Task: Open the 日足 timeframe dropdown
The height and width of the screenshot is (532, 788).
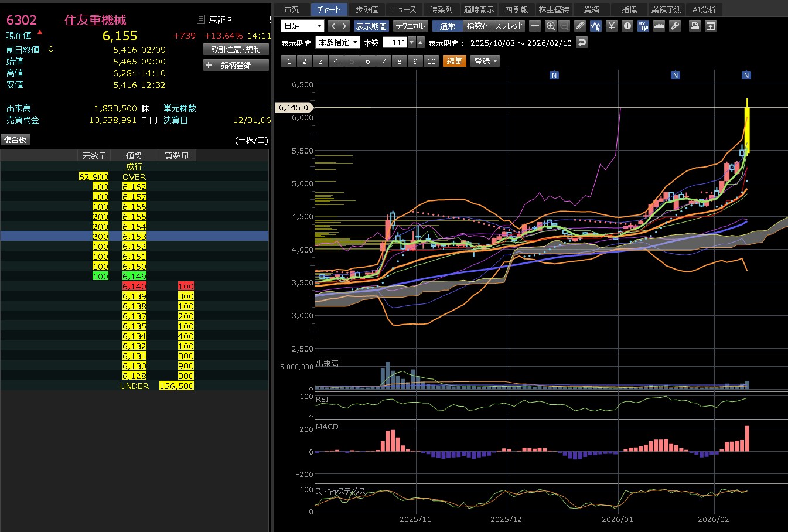Action: [303, 26]
